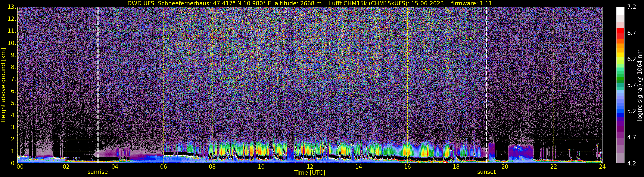
Task: Click the '9.' height tick label
Action: pos(13,55)
